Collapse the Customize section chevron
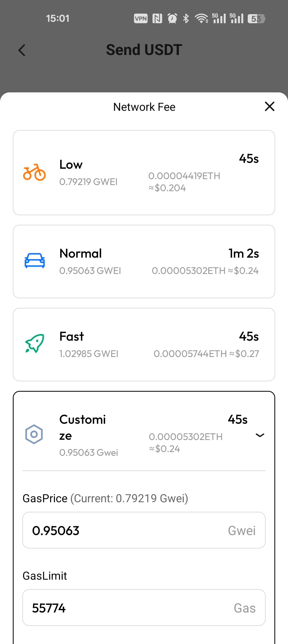Screen dimensions: 288x644 260,435
